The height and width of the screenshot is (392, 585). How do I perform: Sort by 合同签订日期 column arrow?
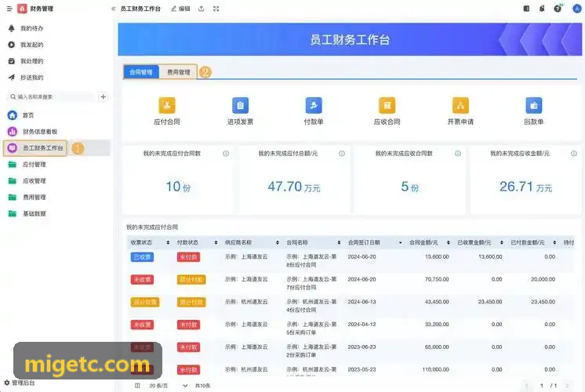pos(400,243)
